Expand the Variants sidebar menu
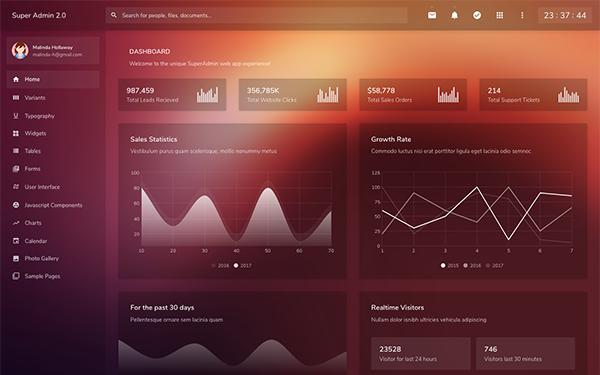 [x=53, y=98]
